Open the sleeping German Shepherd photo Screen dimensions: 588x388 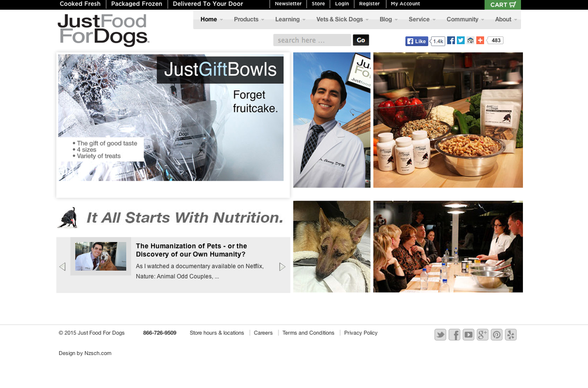tap(332, 247)
